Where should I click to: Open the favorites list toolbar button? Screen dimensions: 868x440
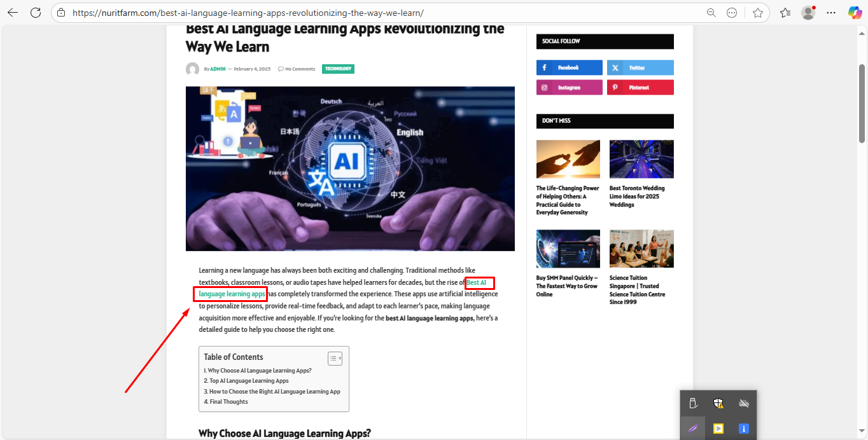tap(785, 13)
